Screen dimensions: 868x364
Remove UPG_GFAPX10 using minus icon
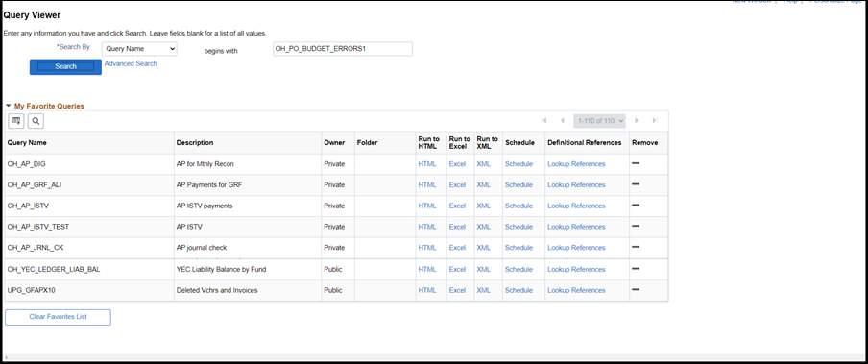[x=636, y=290]
